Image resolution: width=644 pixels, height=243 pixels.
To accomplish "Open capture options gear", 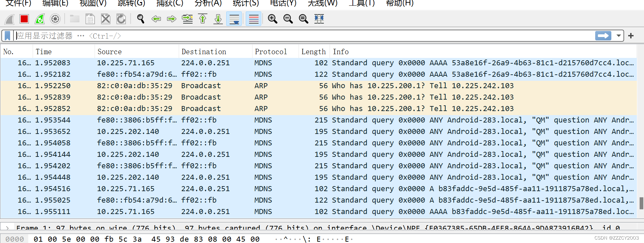I will [x=55, y=19].
